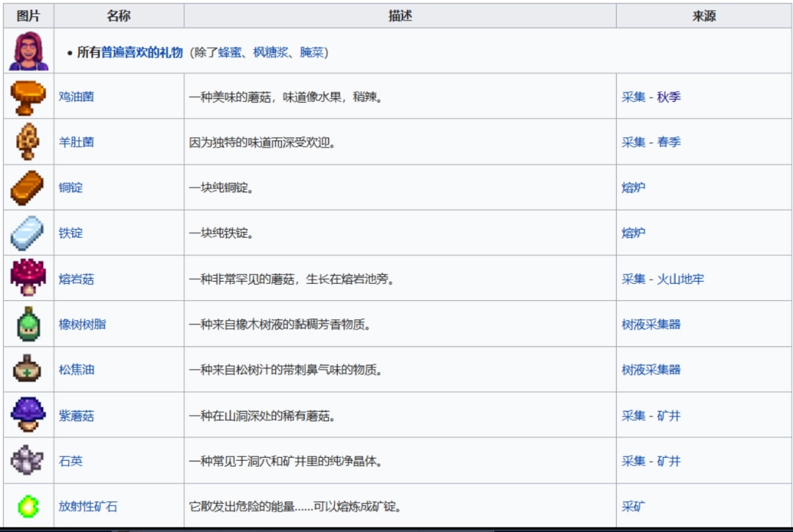Click the 名称 column header
Image resolution: width=793 pixels, height=532 pixels.
click(x=119, y=15)
